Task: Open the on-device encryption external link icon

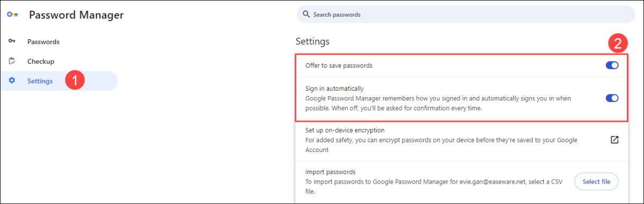Action: pyautogui.click(x=614, y=140)
